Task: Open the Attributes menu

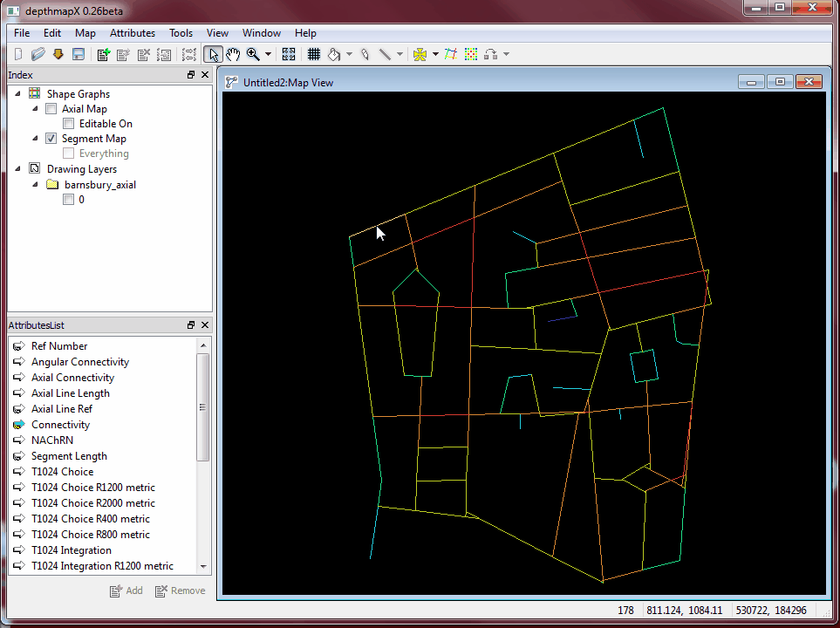Action: coord(133,32)
